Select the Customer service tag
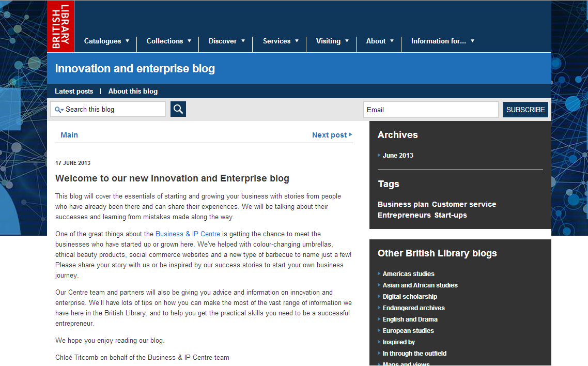Viewport: 588px width, 366px height. coord(464,204)
